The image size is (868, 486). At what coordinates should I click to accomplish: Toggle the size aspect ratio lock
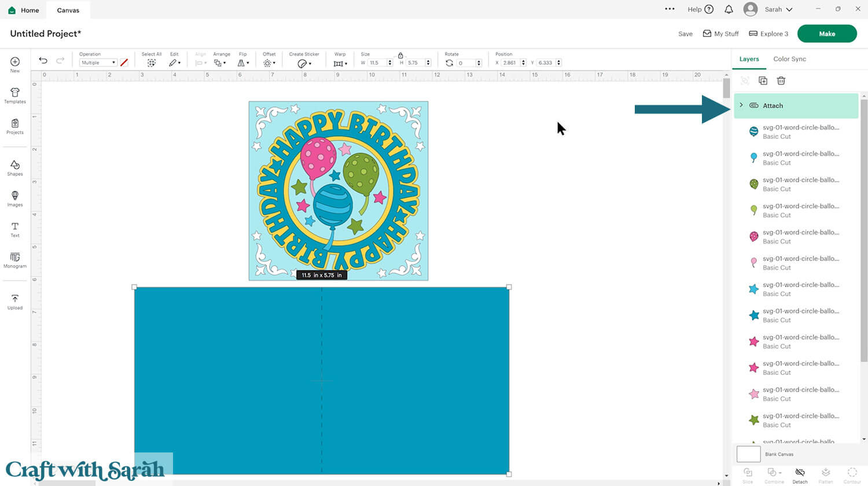coord(400,56)
